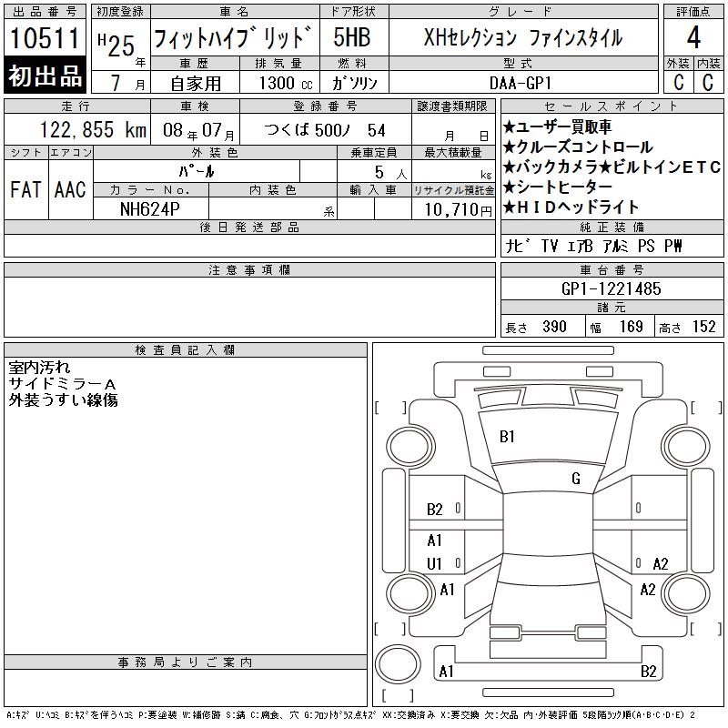The image size is (728, 728).
Task: Select the U1 dent marker on the diagram
Action: [x=434, y=564]
